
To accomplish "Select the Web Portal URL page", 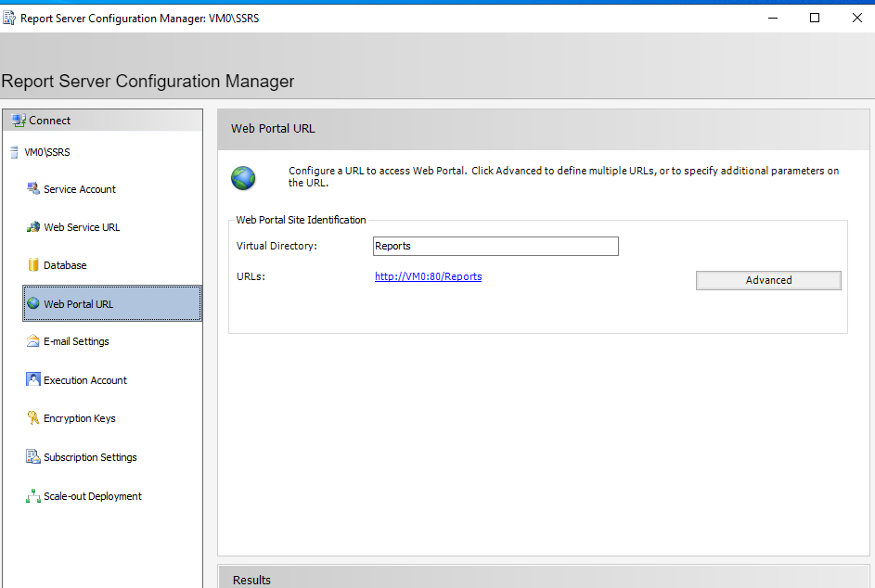I will pos(112,303).
